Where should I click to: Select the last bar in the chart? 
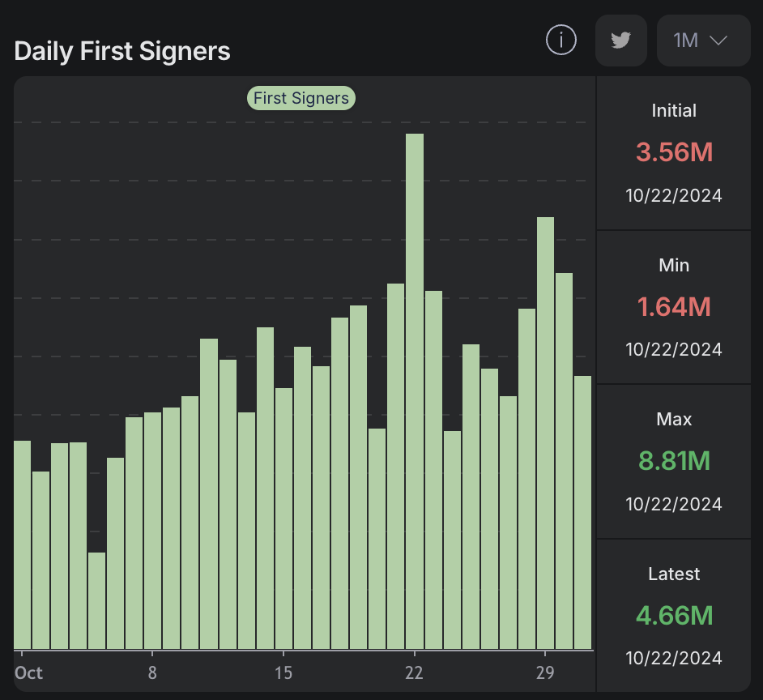583,513
